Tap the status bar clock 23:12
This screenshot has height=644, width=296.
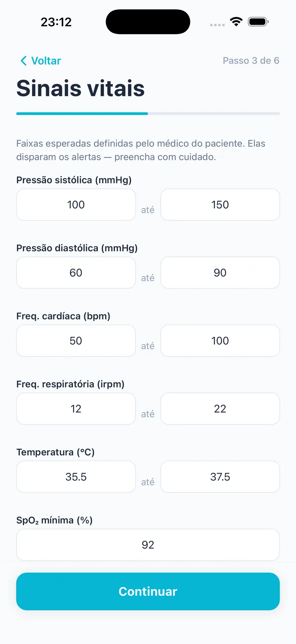pos(56,22)
